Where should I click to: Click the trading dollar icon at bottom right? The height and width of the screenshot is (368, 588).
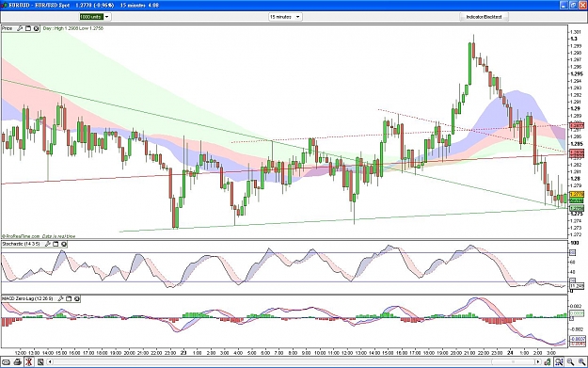point(548,362)
